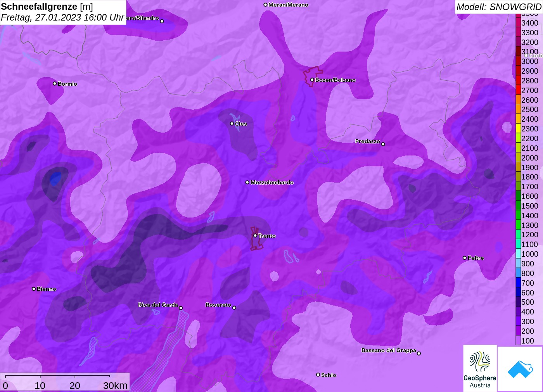
Task: Pick the Predazzo map marker
Action: click(x=383, y=144)
